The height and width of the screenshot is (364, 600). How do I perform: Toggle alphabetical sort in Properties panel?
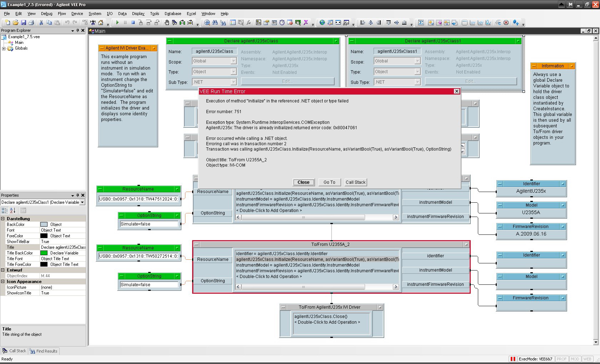pos(12,211)
